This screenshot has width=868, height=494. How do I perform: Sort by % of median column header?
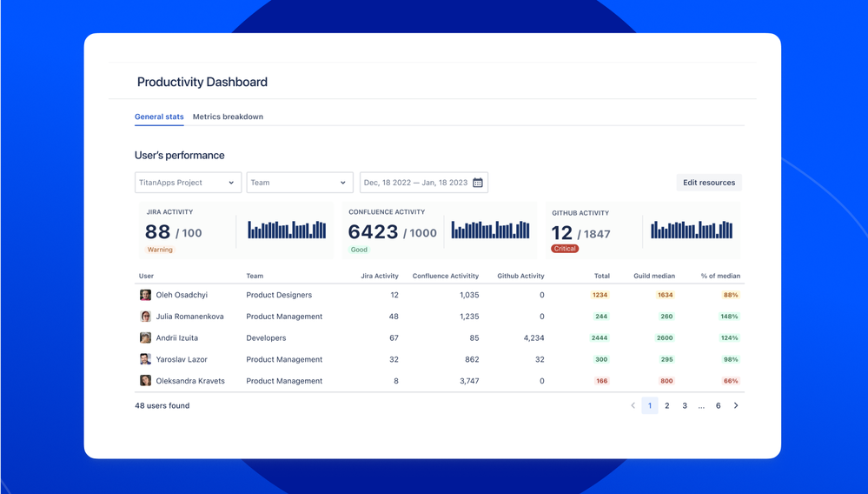tap(720, 276)
